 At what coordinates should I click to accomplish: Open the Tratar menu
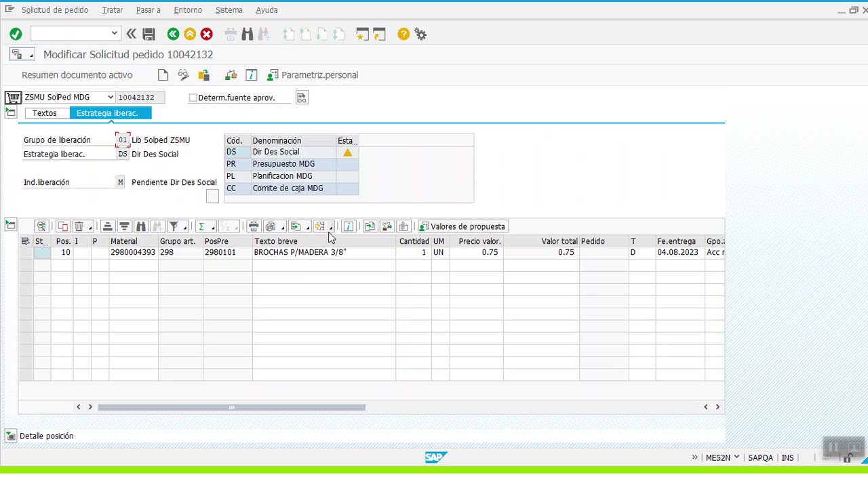pyautogui.click(x=113, y=10)
